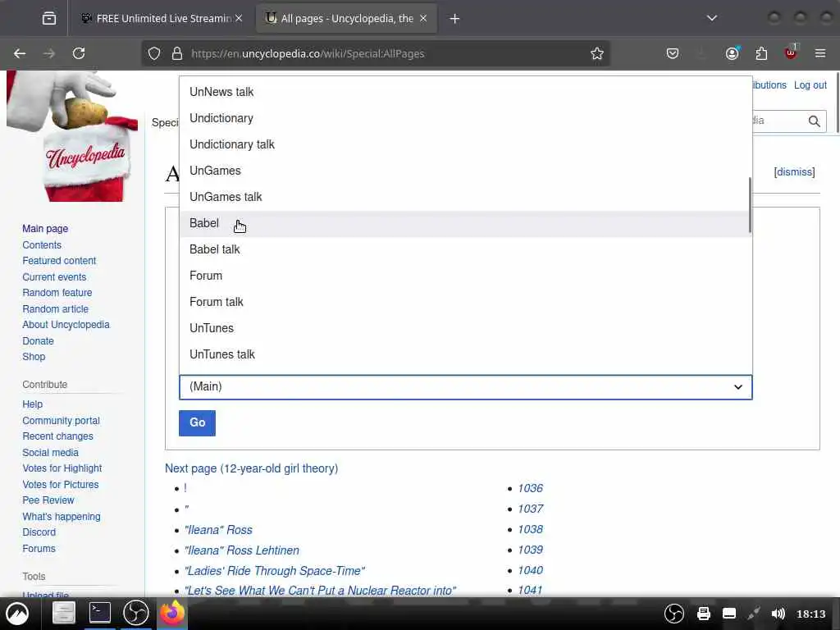Show site security padlock info
This screenshot has width=840, height=630.
tap(177, 53)
